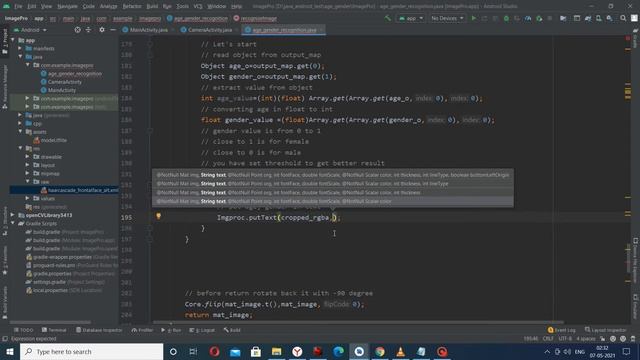Open the app run configuration dropdown
The width and height of the screenshot is (640, 360).
(x=411, y=18)
